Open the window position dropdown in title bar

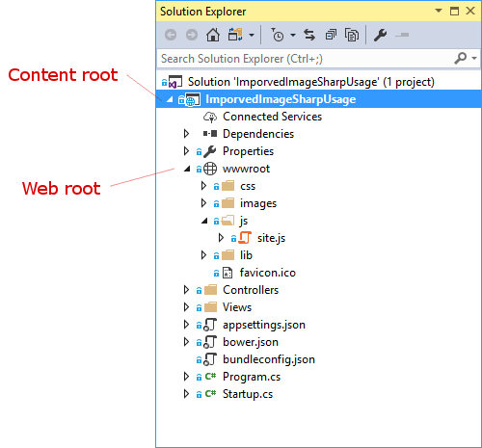(x=439, y=11)
